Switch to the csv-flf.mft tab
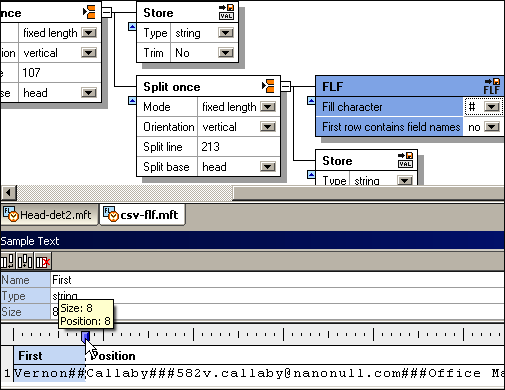Image resolution: width=505 pixels, height=390 pixels. (143, 215)
